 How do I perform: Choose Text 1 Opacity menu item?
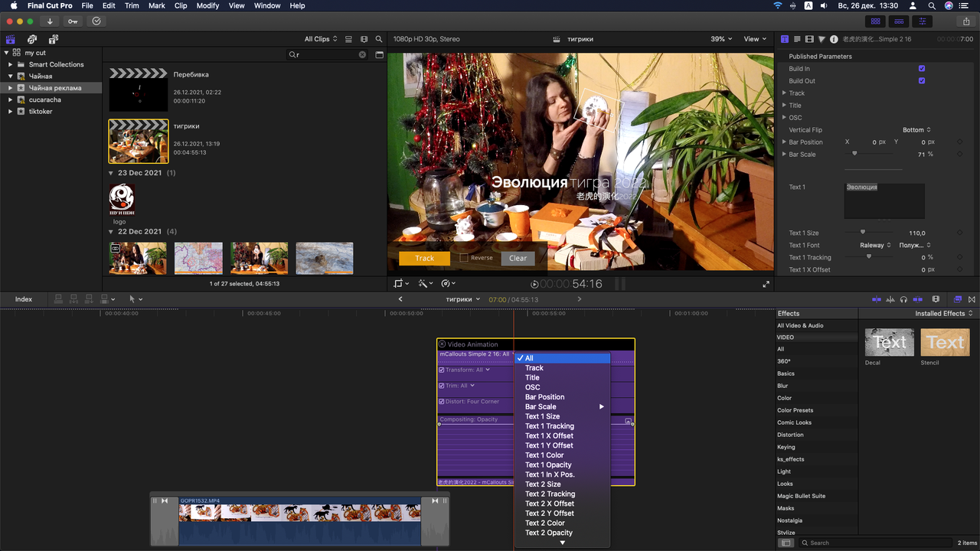click(x=563, y=465)
